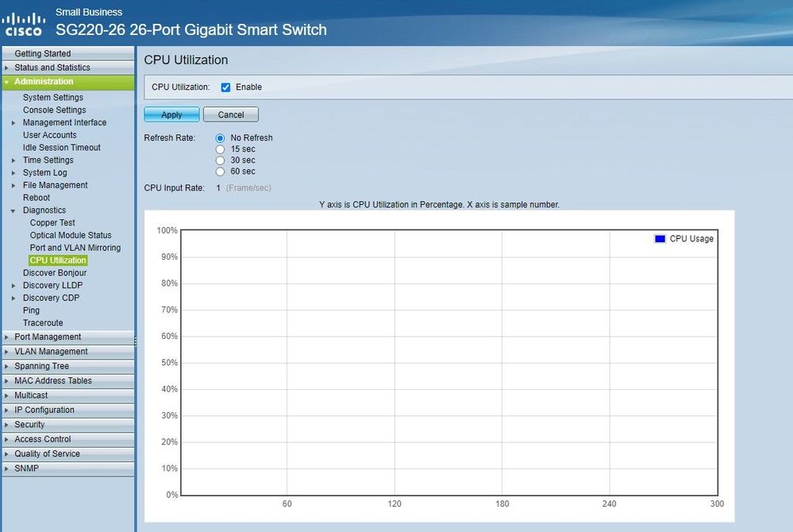Open the Getting Started menu item
The width and height of the screenshot is (793, 532).
[x=68, y=53]
